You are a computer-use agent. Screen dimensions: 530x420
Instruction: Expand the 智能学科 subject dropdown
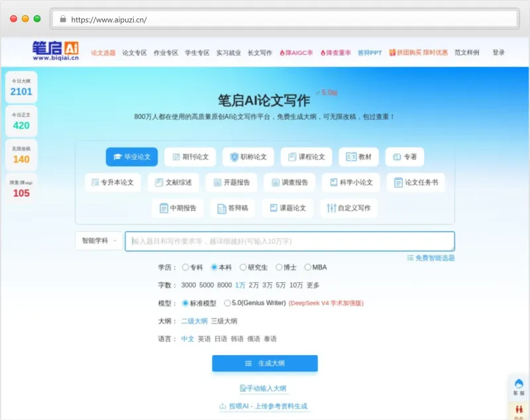(x=99, y=240)
